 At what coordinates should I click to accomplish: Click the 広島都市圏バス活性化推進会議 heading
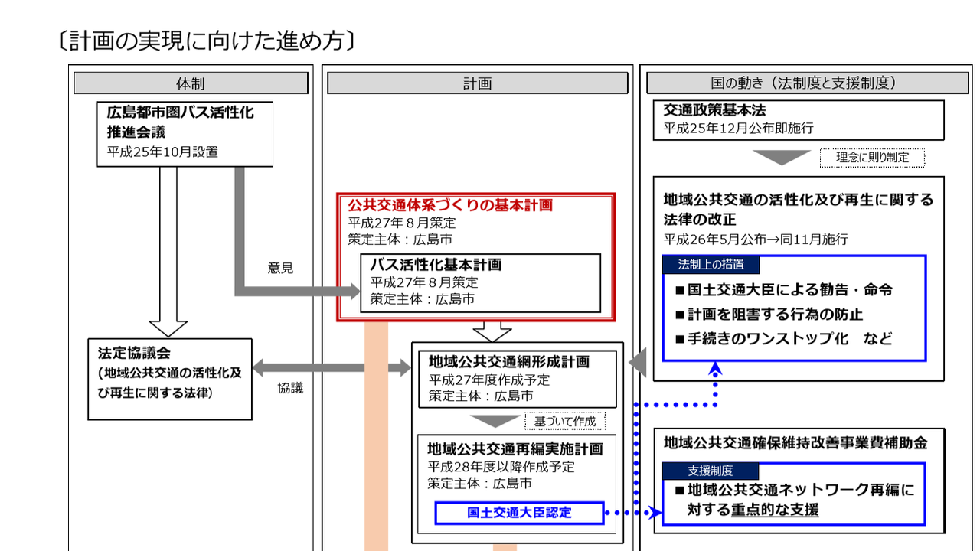180,122
